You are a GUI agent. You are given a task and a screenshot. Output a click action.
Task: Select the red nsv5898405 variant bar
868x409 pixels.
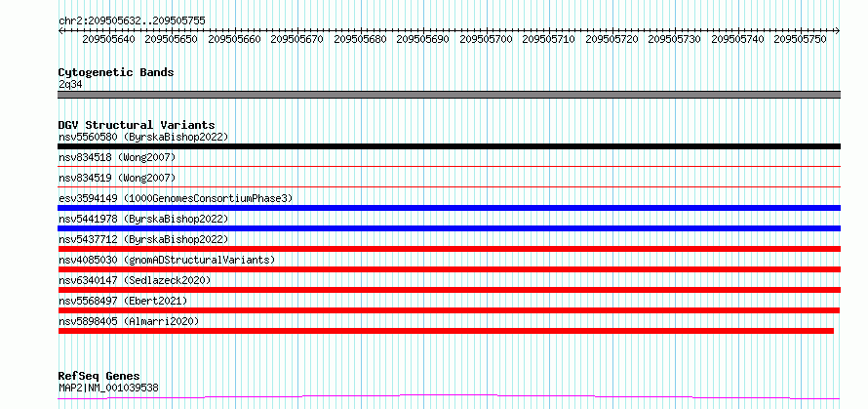(446, 331)
